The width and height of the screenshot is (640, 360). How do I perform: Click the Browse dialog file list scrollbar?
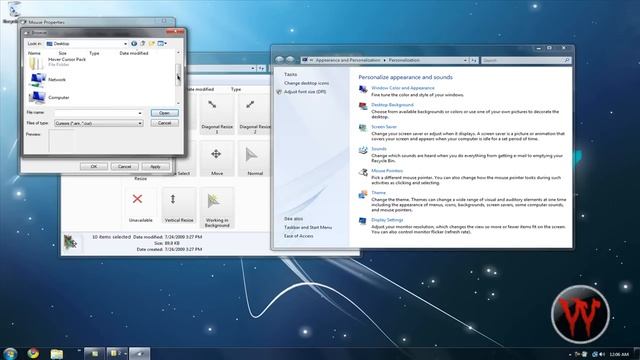pyautogui.click(x=178, y=77)
